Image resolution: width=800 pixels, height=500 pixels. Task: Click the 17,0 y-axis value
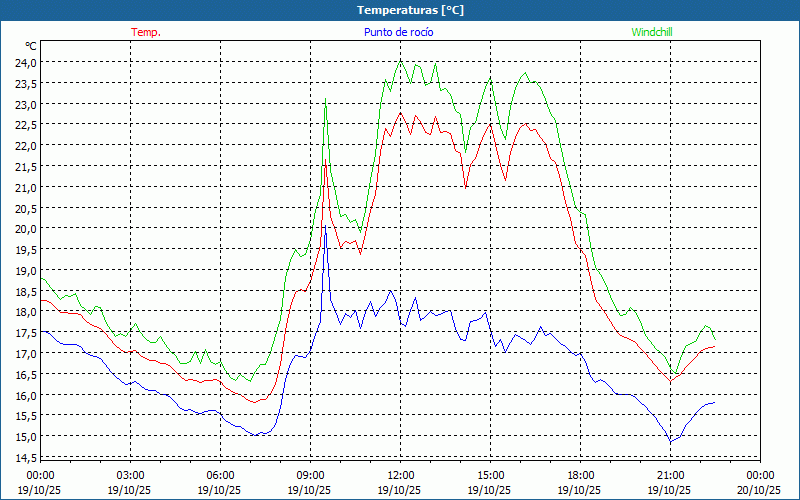(24, 354)
